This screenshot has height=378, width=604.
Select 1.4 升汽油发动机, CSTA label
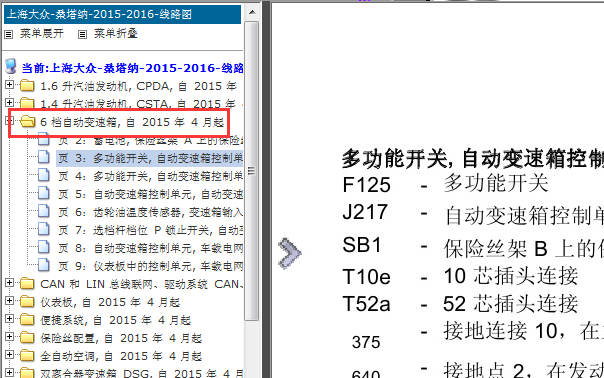click(x=138, y=104)
